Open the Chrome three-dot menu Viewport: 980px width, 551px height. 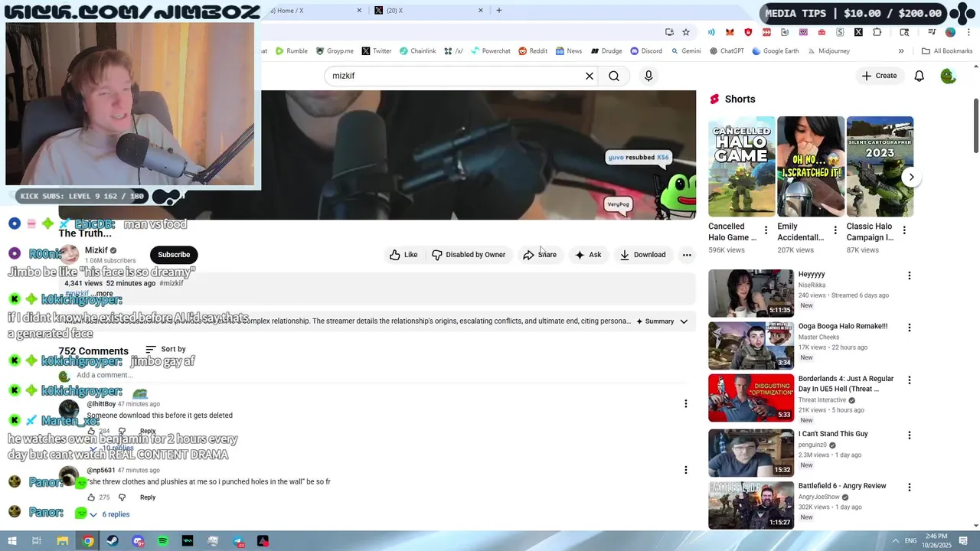(969, 32)
